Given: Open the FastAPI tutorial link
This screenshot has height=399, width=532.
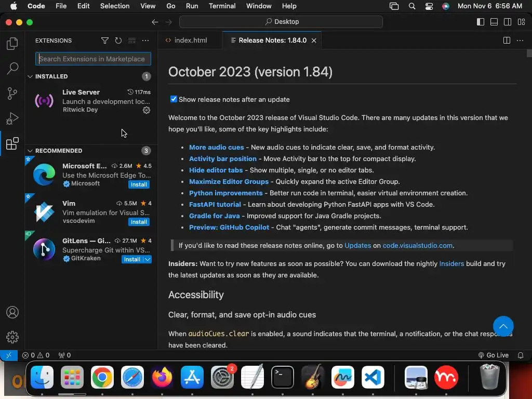Looking at the screenshot, I should 215,205.
